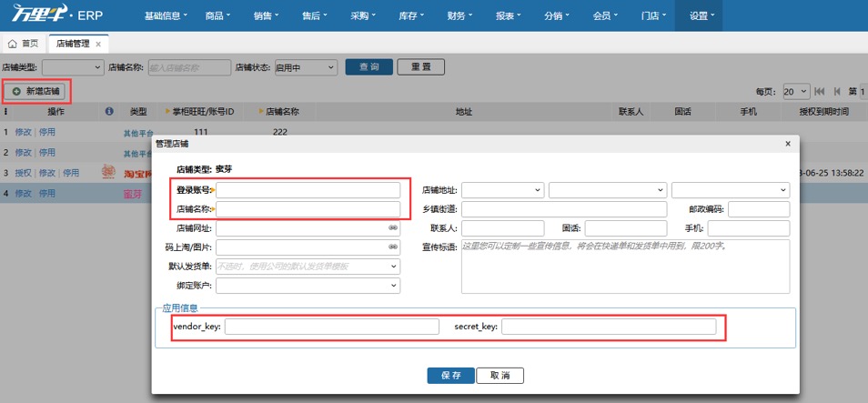Sort by 掌柜旺旺/账号ID column header
Image resolution: width=868 pixels, height=403 pixels.
pyautogui.click(x=203, y=111)
